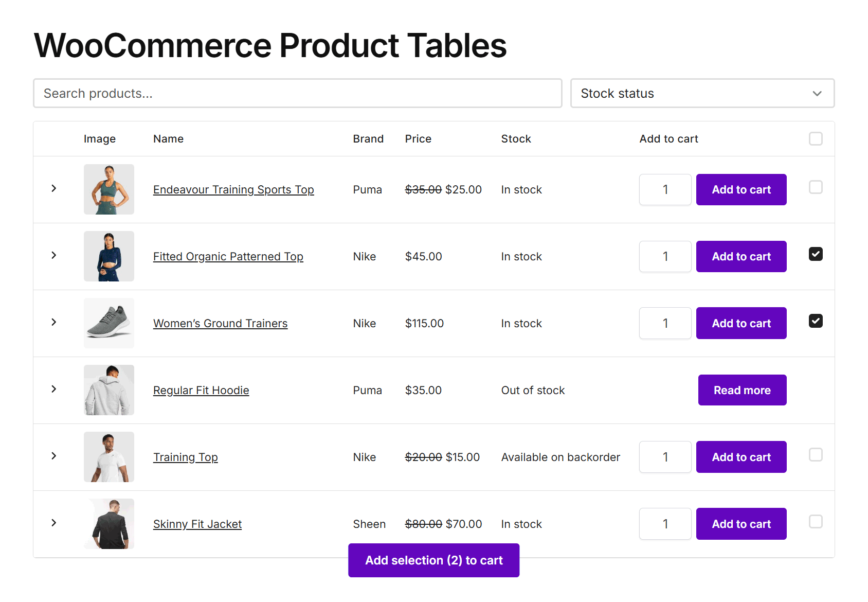Open the Endeavour Training Sports Top image
This screenshot has height=602, width=868.
pyautogui.click(x=109, y=189)
